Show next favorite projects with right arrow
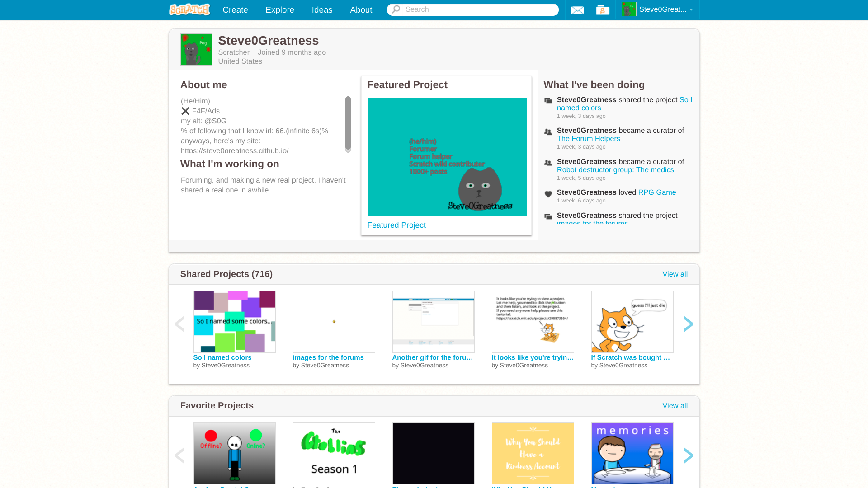This screenshot has height=488, width=868. click(688, 455)
